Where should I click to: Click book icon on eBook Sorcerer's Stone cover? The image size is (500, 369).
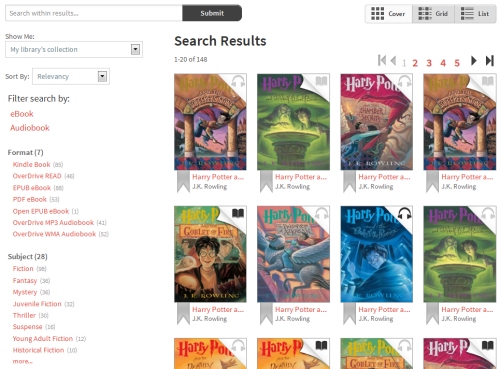pyautogui.click(x=488, y=81)
